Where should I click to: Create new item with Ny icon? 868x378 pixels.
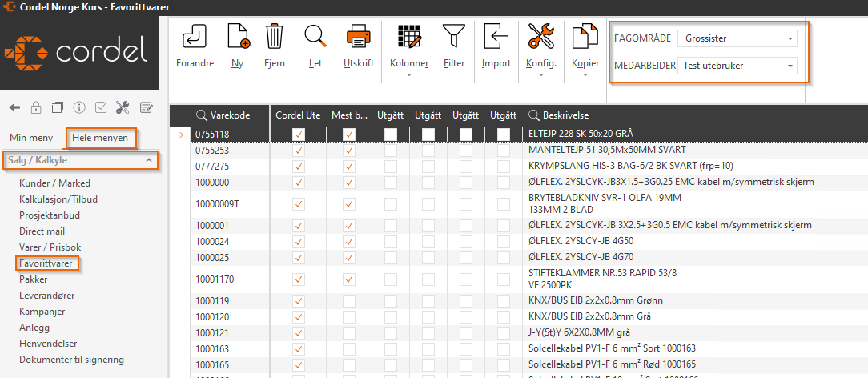[x=237, y=37]
